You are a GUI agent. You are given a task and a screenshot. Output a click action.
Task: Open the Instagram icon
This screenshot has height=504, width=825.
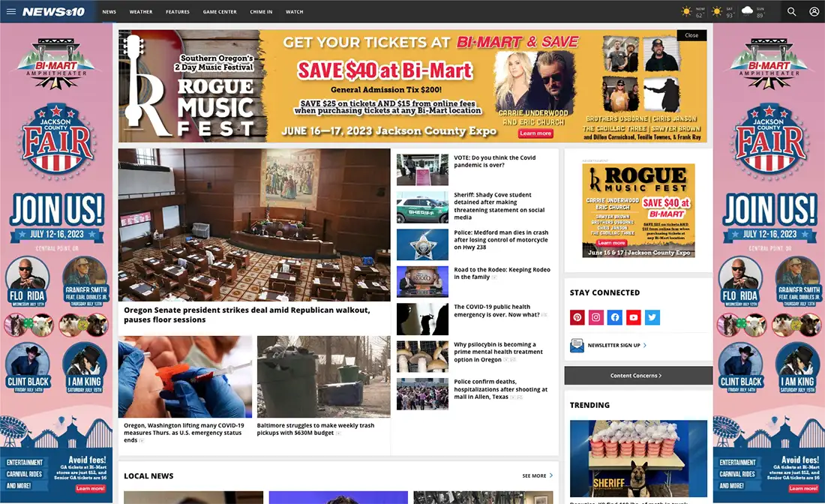point(596,317)
